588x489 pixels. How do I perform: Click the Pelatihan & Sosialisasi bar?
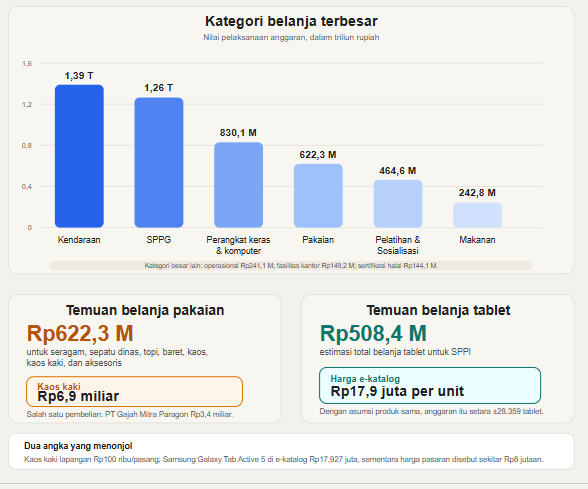click(398, 204)
